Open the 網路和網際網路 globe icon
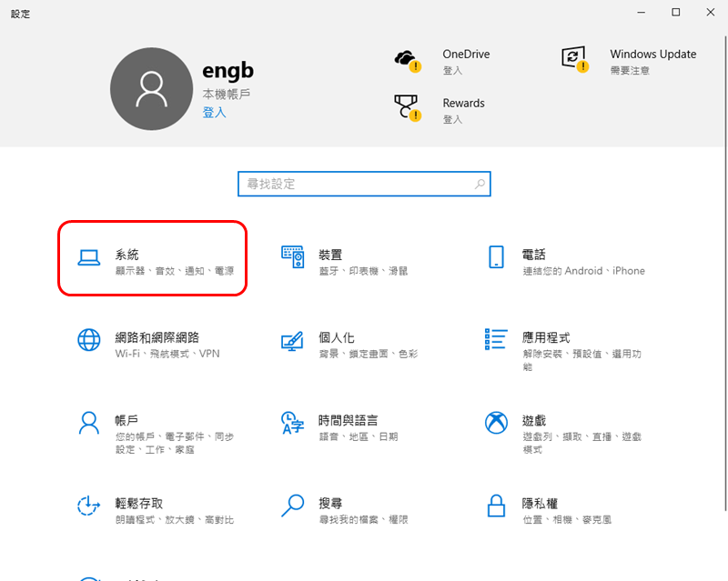 [88, 340]
